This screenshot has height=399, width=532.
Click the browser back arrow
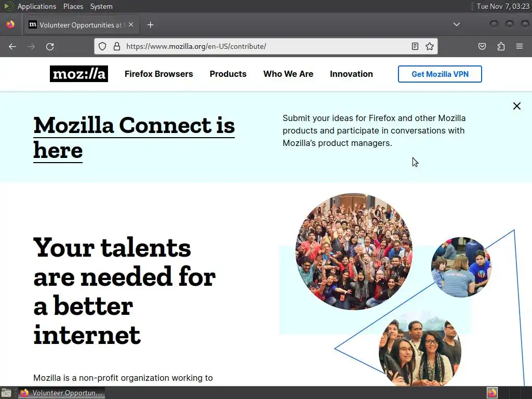tap(12, 46)
